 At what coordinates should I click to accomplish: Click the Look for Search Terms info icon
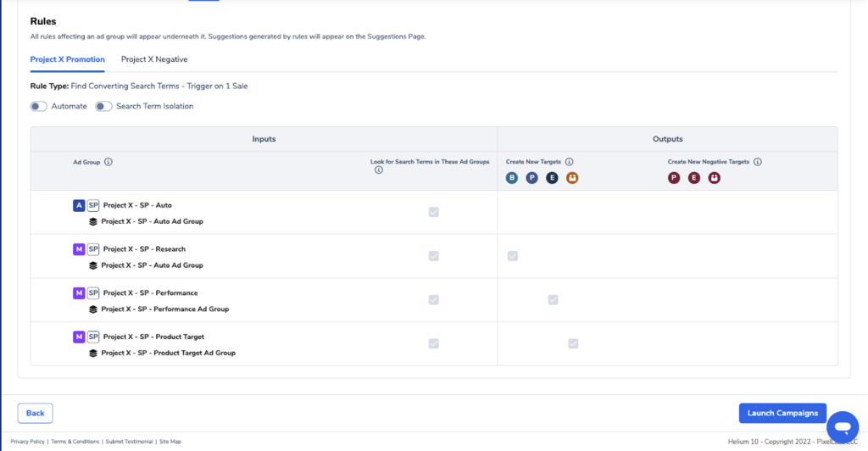point(379,170)
